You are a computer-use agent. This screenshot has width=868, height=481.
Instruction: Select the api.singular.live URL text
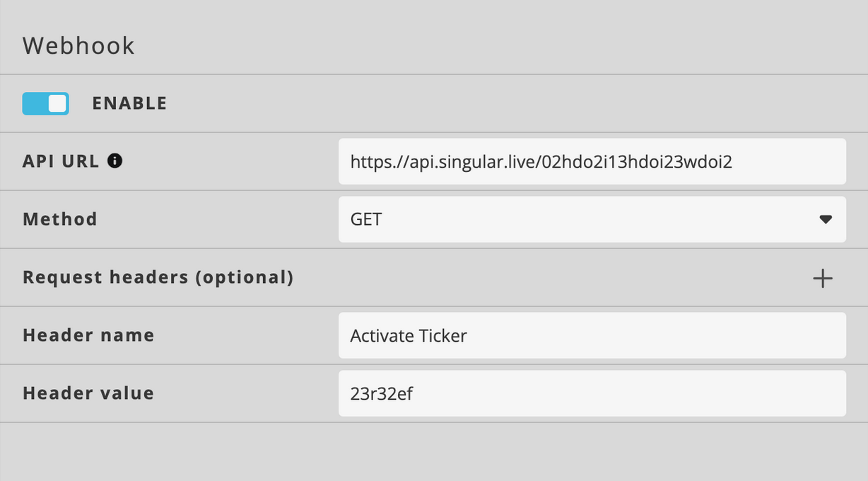pos(541,162)
